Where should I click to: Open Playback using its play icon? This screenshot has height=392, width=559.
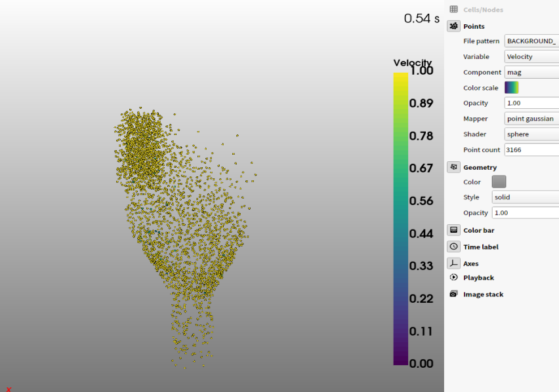pyautogui.click(x=453, y=278)
